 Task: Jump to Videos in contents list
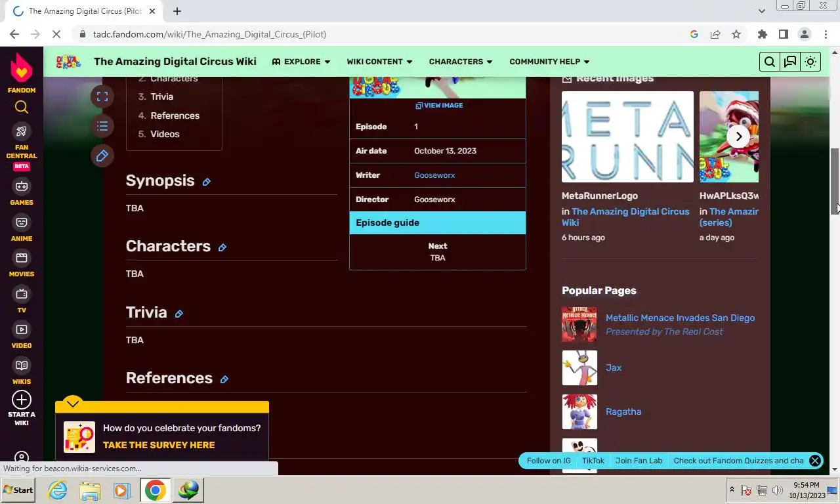[x=165, y=134]
